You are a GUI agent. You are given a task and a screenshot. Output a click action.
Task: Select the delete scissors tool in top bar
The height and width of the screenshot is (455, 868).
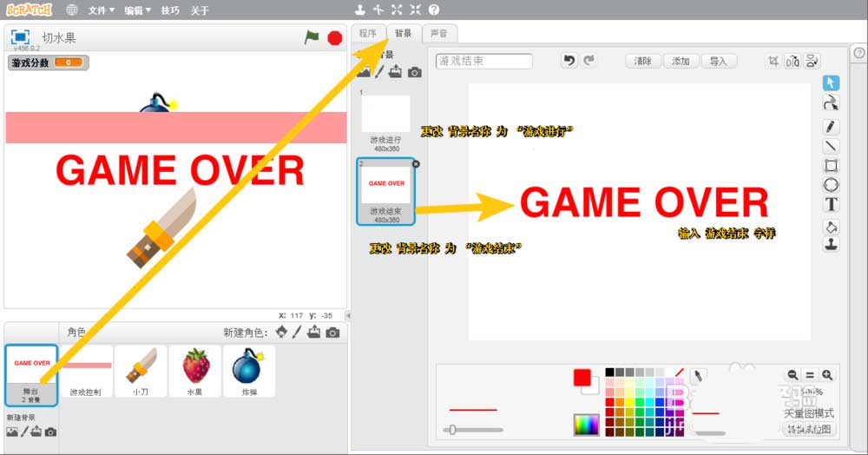point(378,10)
